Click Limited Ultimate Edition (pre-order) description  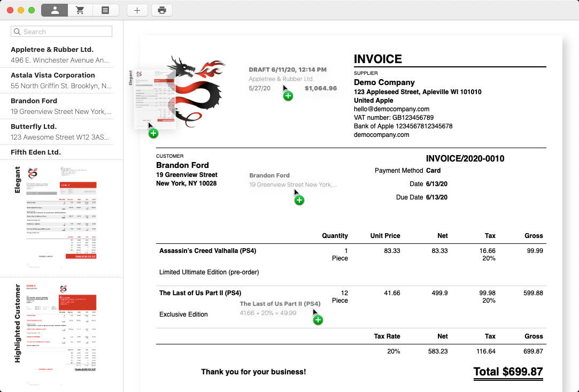coord(209,272)
